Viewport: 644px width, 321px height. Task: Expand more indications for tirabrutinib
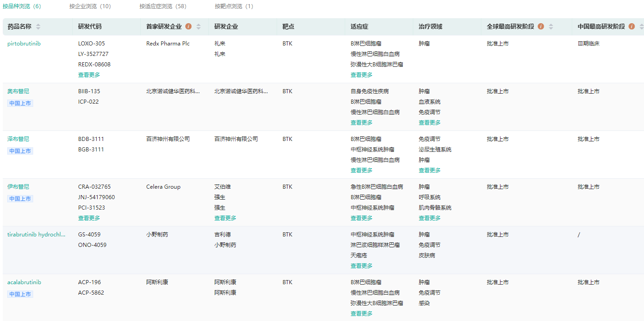[362, 266]
